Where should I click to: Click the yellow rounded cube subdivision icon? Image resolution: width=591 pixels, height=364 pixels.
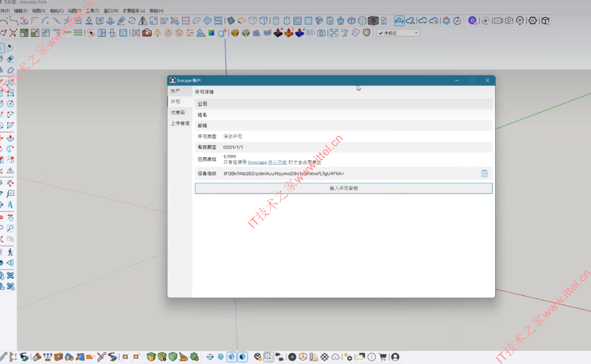[x=236, y=33]
